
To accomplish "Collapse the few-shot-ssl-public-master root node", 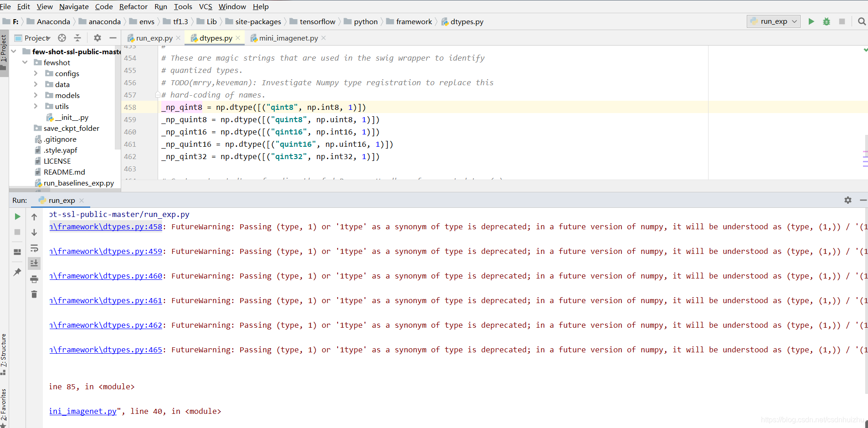I will 14,52.
